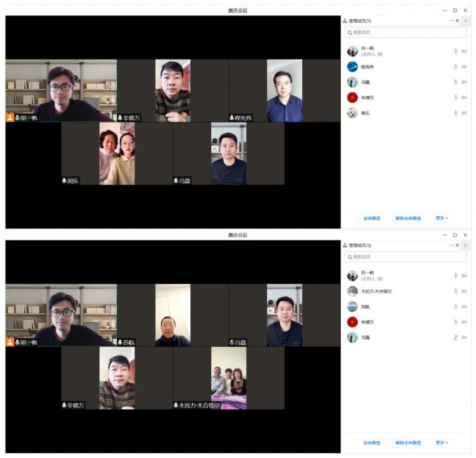Unmute 冯磊's crossed-out red microphone icon
Viewport: 476px width, 458px height.
click(456, 338)
